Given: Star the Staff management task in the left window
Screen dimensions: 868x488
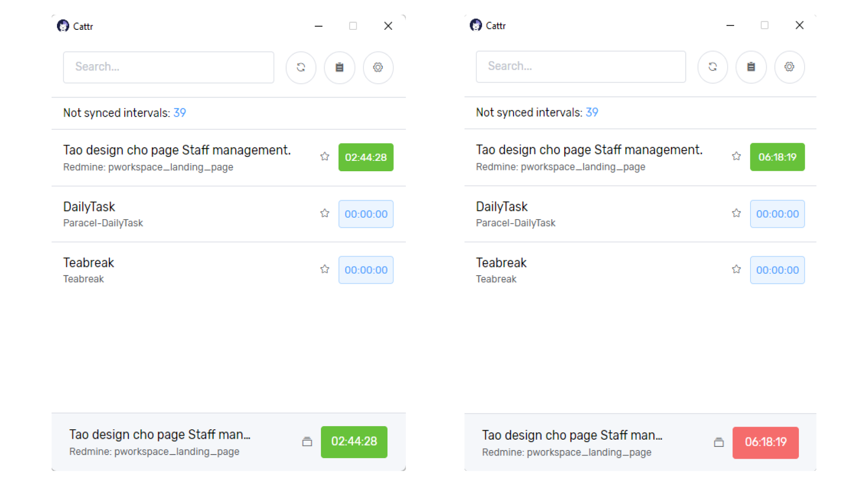Looking at the screenshot, I should [x=325, y=156].
